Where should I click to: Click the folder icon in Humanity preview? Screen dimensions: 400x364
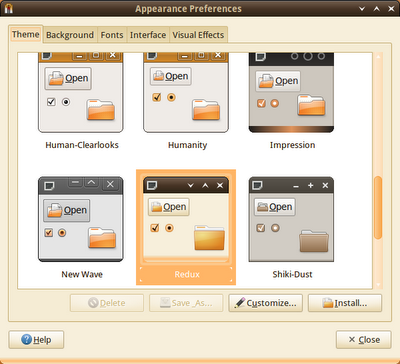[x=206, y=109]
